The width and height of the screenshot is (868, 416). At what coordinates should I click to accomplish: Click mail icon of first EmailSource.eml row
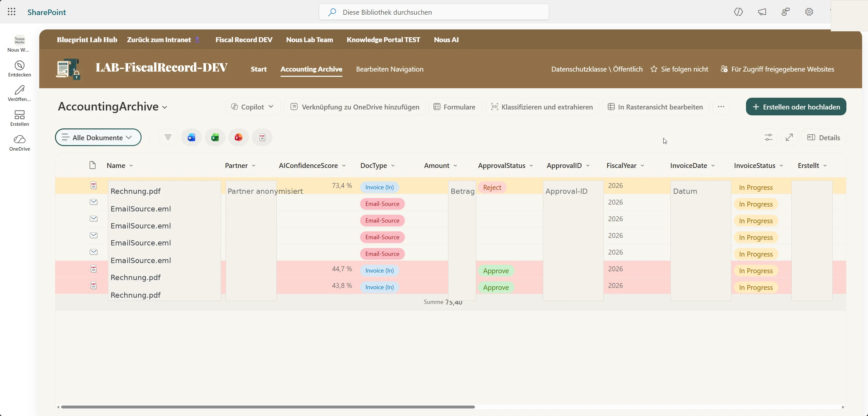point(94,202)
